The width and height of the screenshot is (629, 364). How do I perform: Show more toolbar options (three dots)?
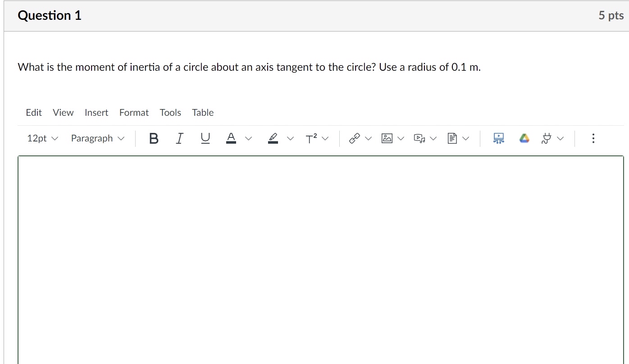[x=593, y=138]
